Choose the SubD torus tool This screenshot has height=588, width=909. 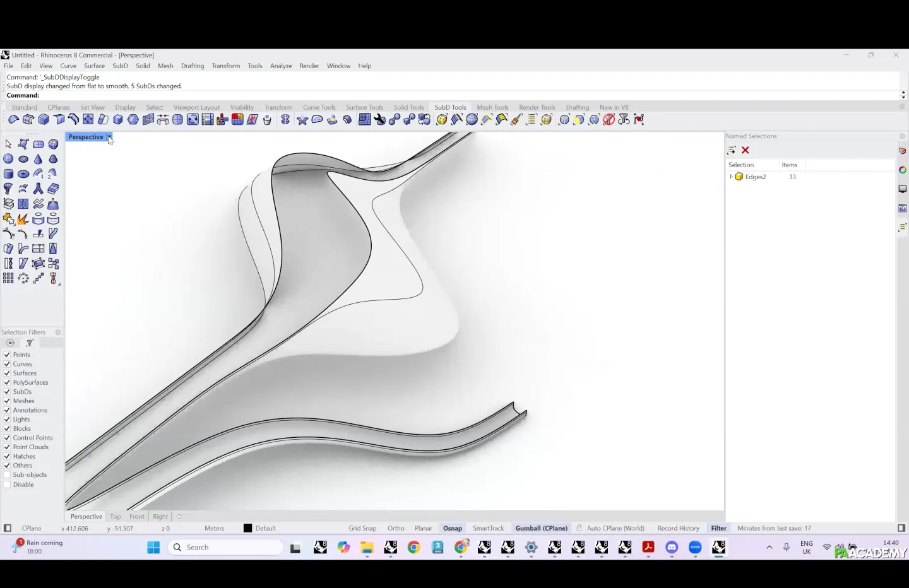click(23, 174)
